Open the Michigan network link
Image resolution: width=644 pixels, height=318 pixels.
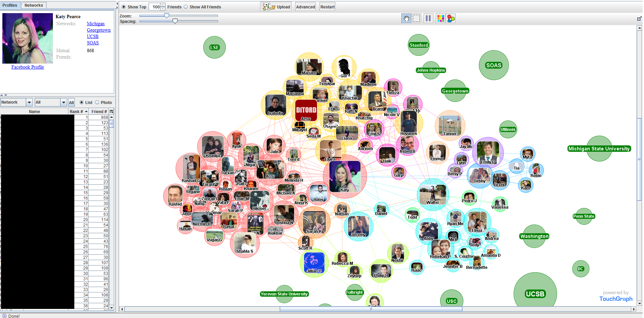pos(96,24)
